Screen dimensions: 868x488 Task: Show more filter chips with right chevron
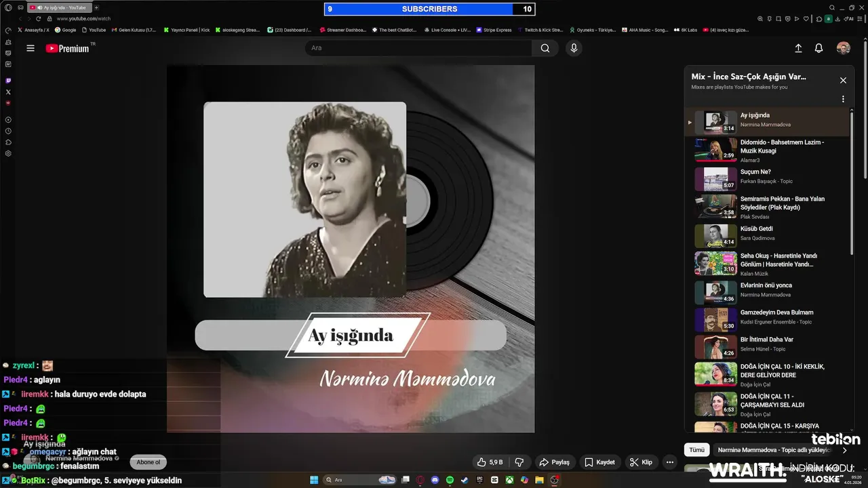point(844,450)
